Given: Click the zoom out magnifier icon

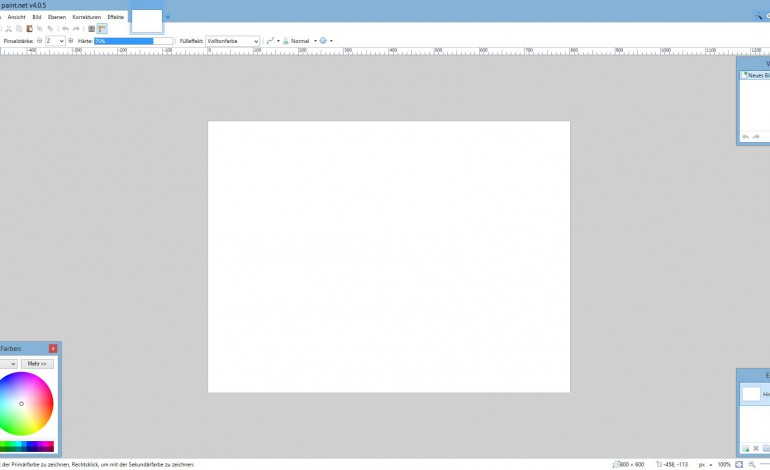Looking at the screenshot, I should (x=752, y=464).
